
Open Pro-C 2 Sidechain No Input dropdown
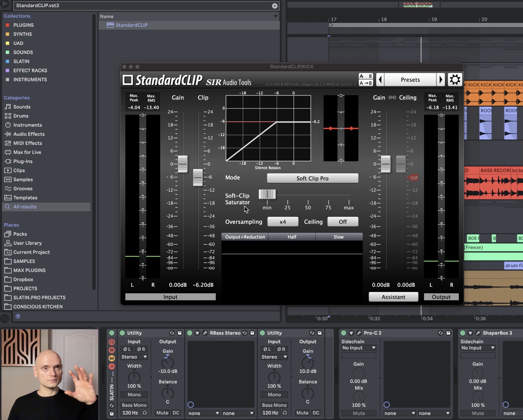tap(359, 348)
